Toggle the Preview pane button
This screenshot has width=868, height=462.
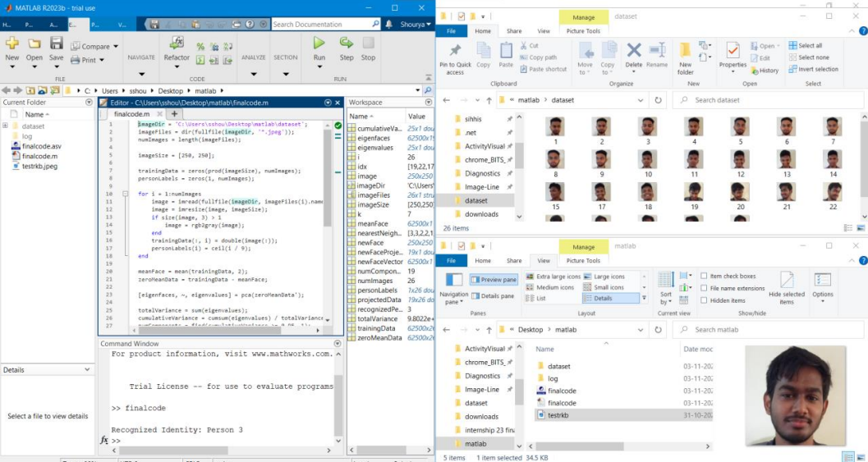pyautogui.click(x=494, y=280)
